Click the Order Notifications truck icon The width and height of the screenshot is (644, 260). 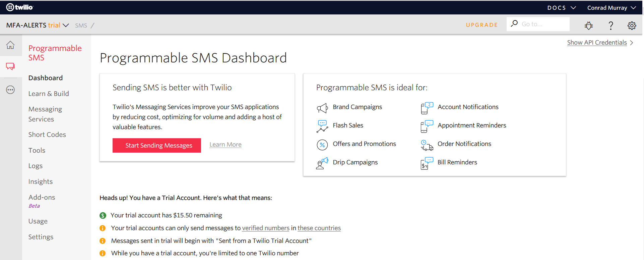pyautogui.click(x=427, y=145)
